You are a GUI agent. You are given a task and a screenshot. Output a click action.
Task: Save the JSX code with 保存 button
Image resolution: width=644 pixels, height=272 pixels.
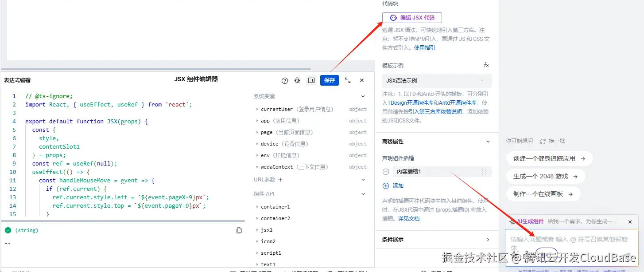tap(330, 80)
